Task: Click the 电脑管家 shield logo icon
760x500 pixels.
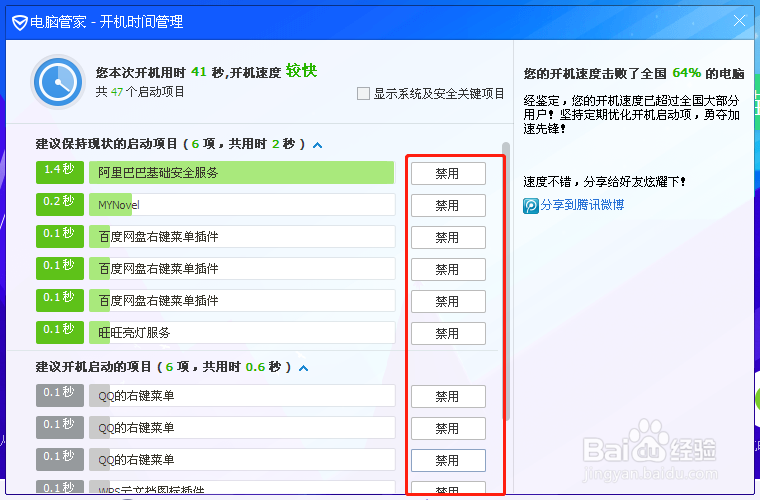Action: tap(19, 22)
